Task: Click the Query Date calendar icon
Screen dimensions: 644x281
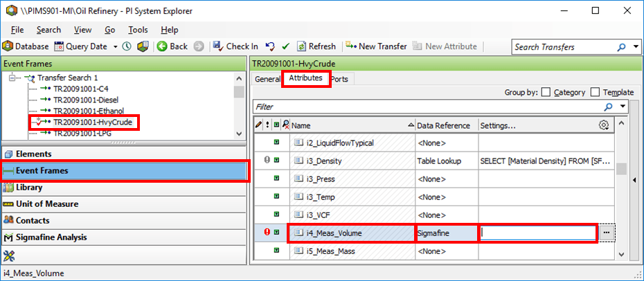Action: 59,46
